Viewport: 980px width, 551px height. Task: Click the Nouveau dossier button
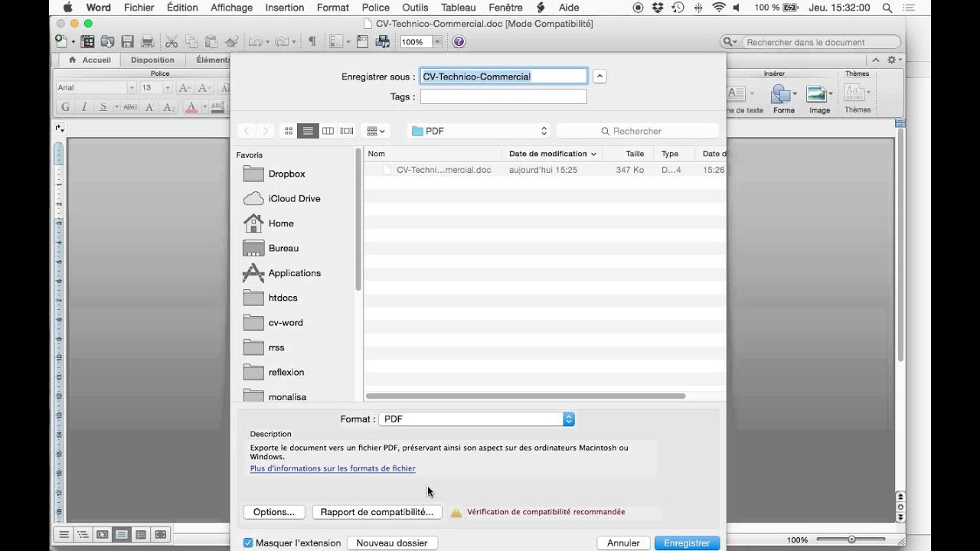click(x=392, y=543)
